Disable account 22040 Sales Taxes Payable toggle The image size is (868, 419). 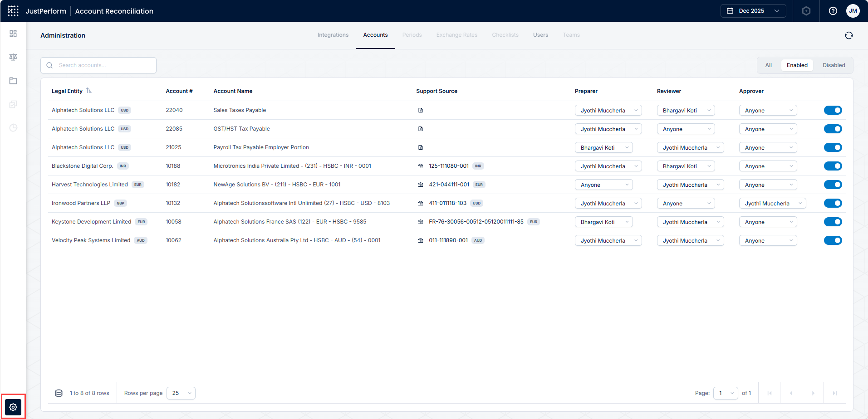pos(833,110)
